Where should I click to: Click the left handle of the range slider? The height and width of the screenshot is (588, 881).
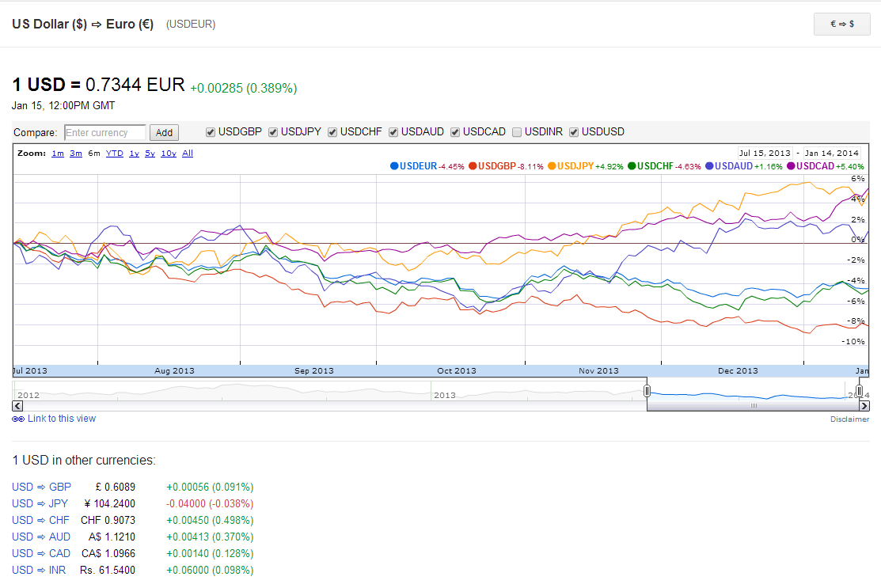pos(647,391)
